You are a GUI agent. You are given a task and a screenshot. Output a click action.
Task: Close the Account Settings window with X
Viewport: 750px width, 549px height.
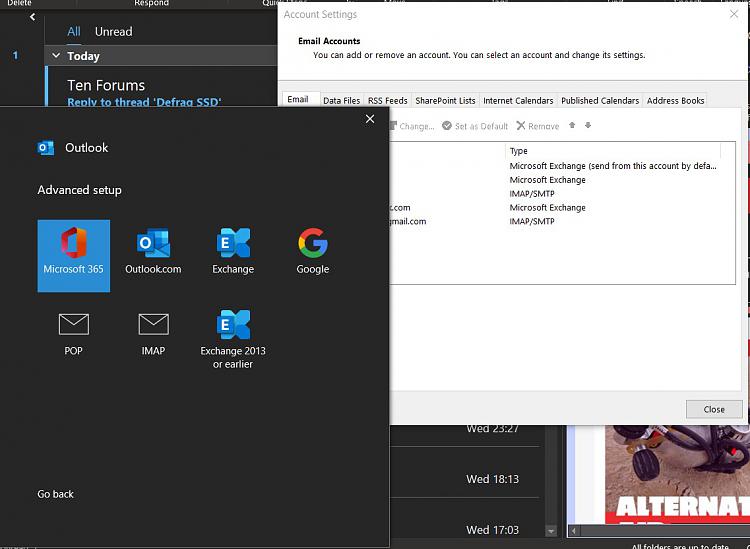pyautogui.click(x=734, y=14)
